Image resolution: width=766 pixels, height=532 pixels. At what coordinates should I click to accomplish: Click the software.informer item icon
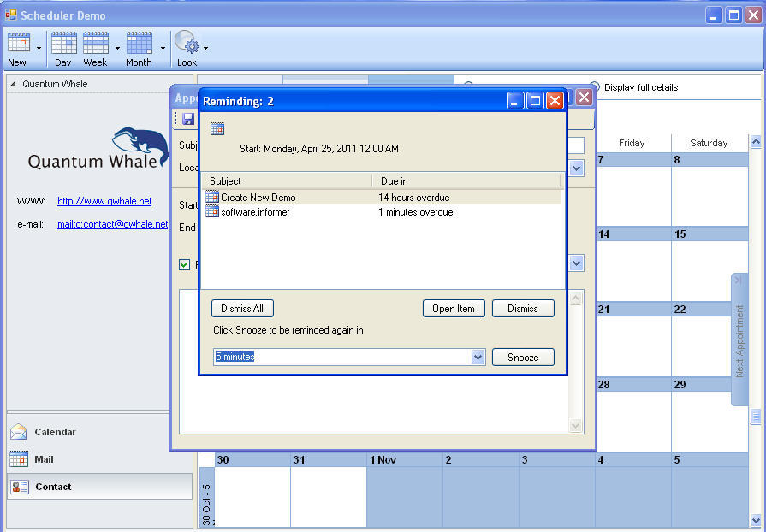point(212,211)
